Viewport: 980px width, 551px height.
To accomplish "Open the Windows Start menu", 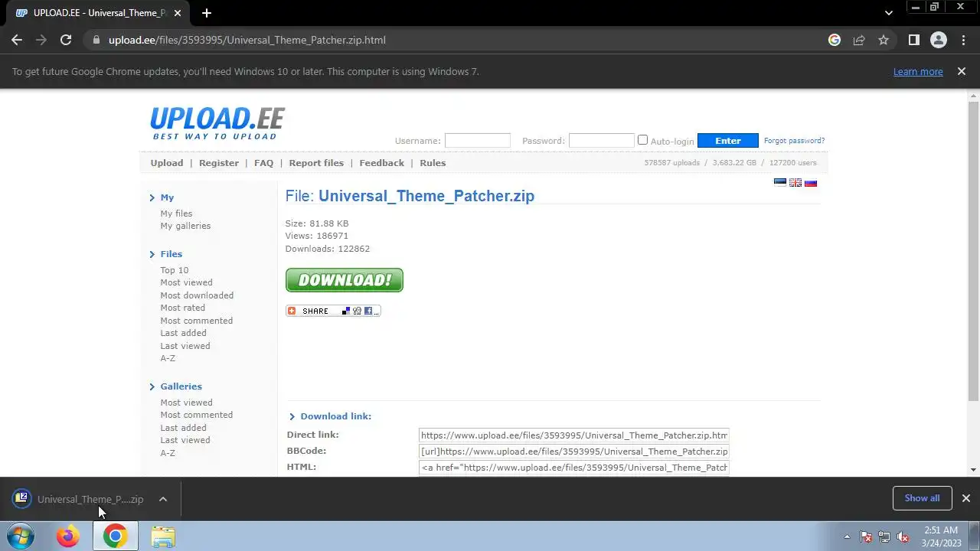I will click(x=21, y=536).
